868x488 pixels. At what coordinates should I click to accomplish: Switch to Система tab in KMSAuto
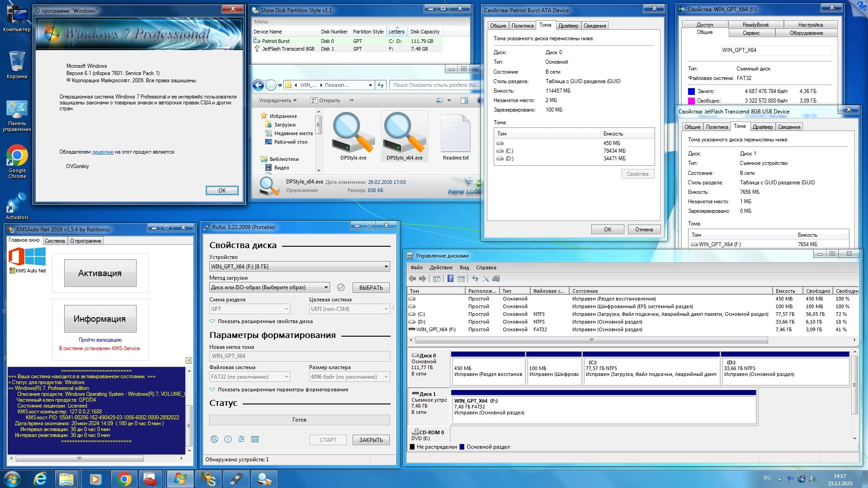pos(55,241)
